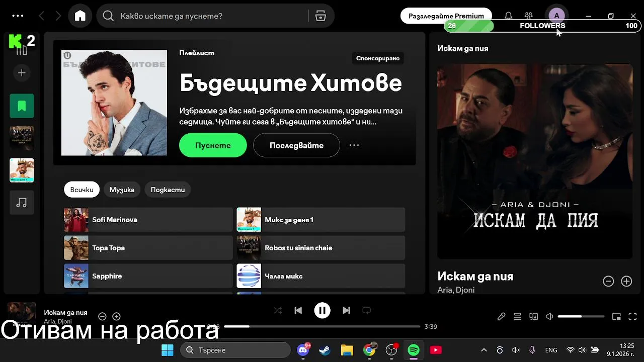This screenshot has height=362, width=644.
Task: Create a new playlist with plus icon
Action: tap(22, 73)
